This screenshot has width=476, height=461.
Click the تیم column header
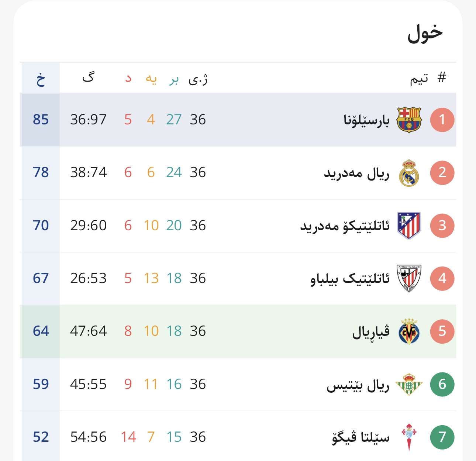point(419,79)
